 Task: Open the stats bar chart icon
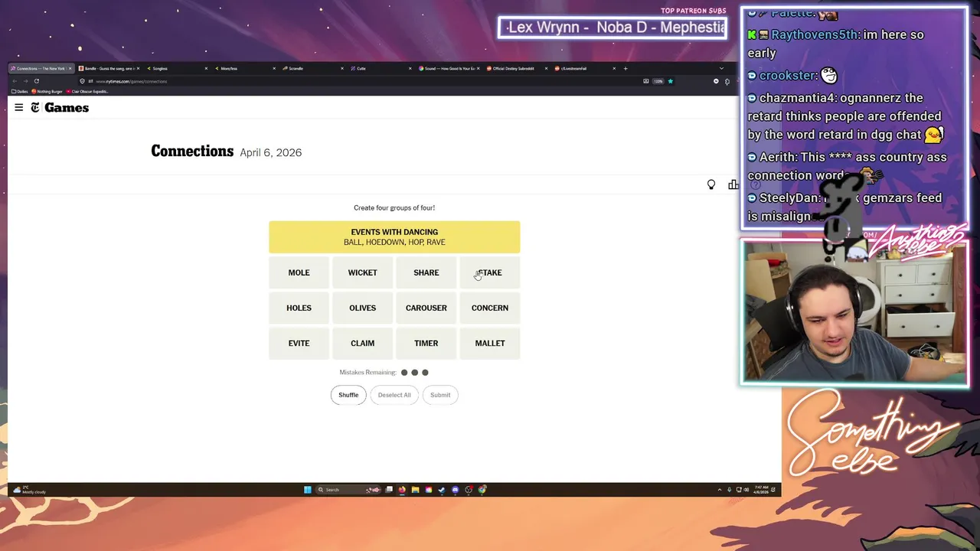pyautogui.click(x=733, y=184)
